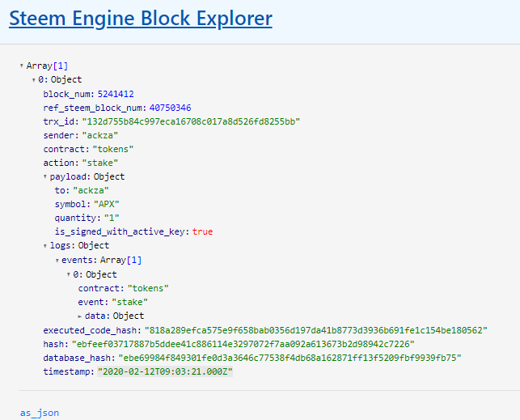
Task: Collapse the 0: Object node under events
Action: pyautogui.click(x=69, y=274)
